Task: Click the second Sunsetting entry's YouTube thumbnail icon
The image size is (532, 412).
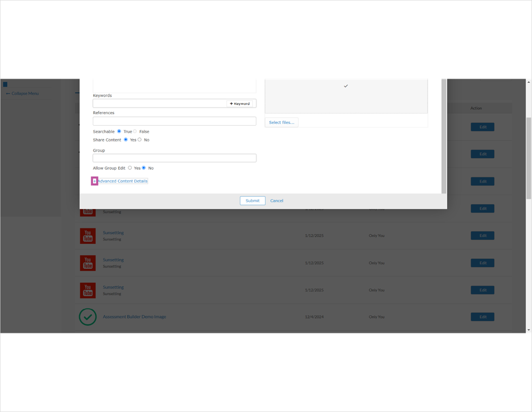Action: click(88, 235)
